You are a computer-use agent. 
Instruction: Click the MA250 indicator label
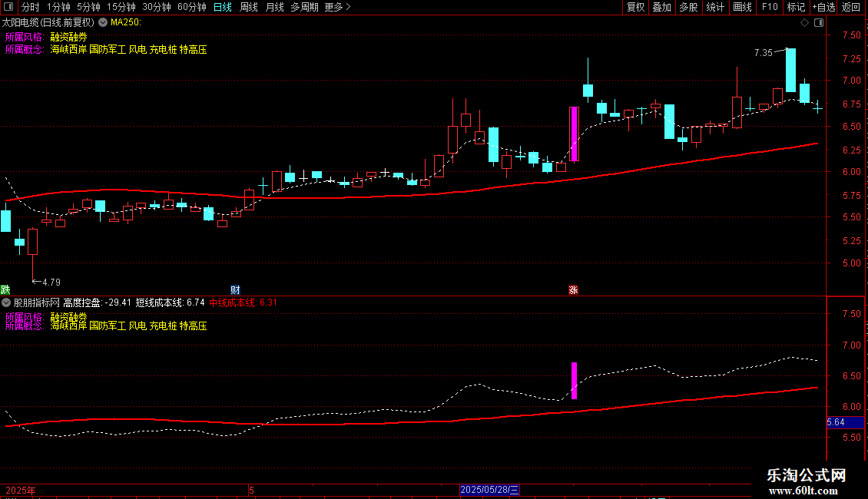pyautogui.click(x=126, y=23)
